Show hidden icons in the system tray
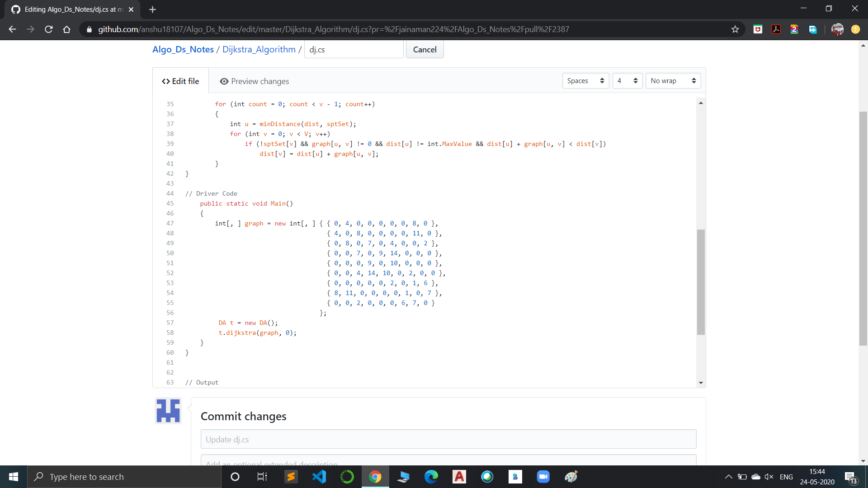Viewport: 868px width, 488px height. pos(728,476)
